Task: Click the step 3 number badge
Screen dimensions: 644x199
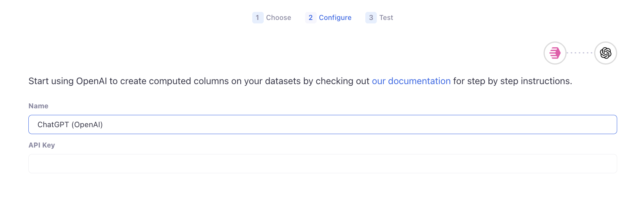Action: tap(371, 18)
